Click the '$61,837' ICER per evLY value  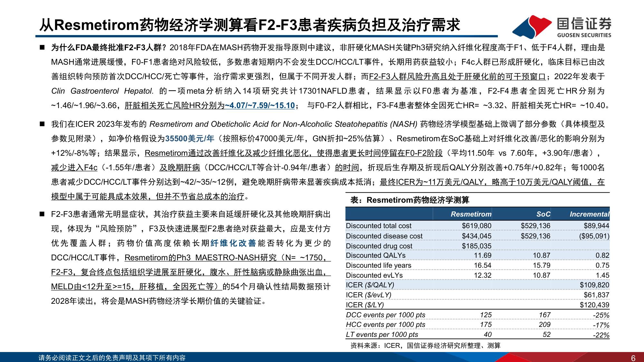pos(596,295)
